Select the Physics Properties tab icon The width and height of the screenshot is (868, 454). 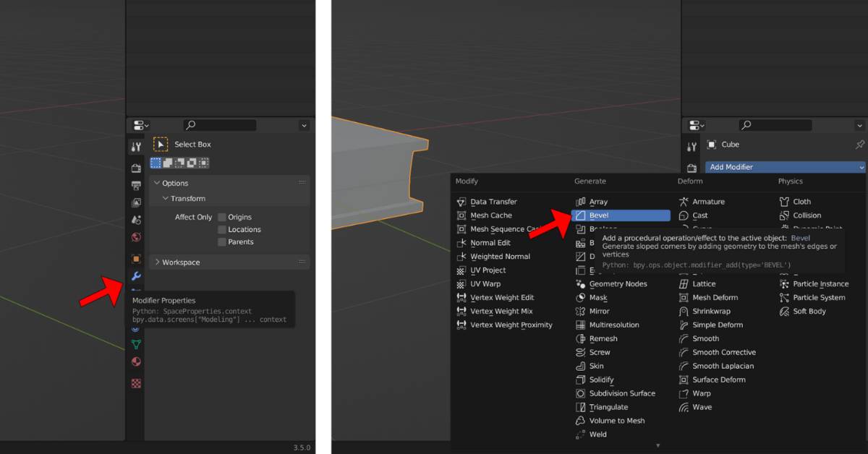136,329
